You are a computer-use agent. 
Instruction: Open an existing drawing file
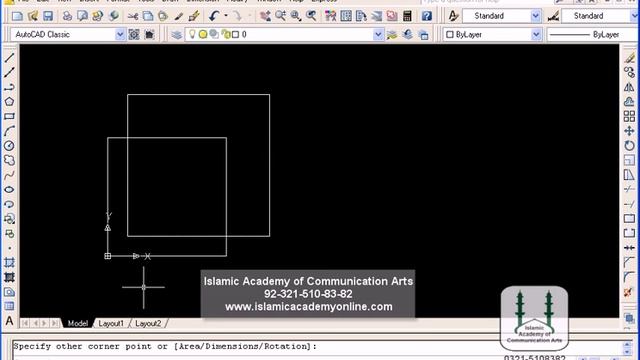click(33, 16)
